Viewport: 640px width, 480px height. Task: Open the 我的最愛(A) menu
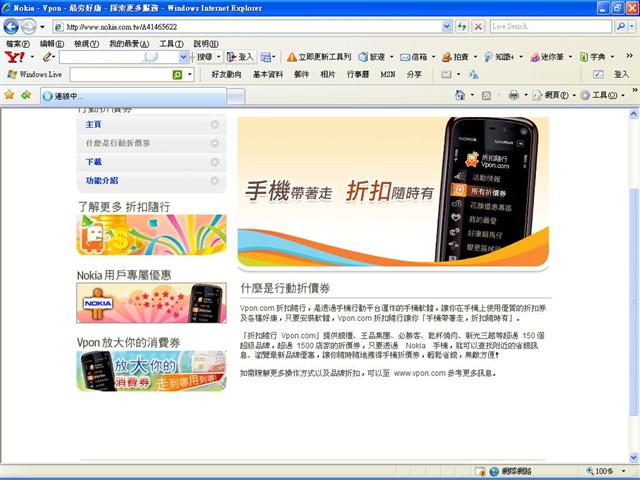(x=129, y=44)
